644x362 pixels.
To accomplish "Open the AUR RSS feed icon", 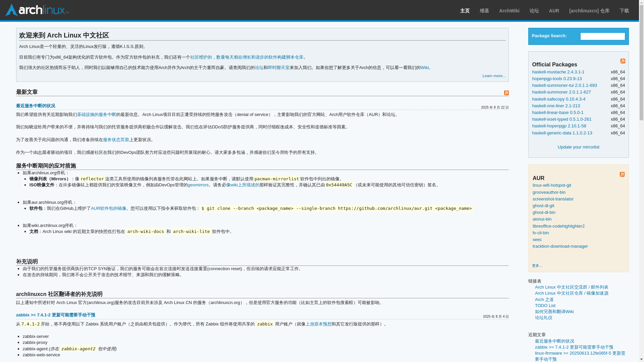I will point(622,174).
